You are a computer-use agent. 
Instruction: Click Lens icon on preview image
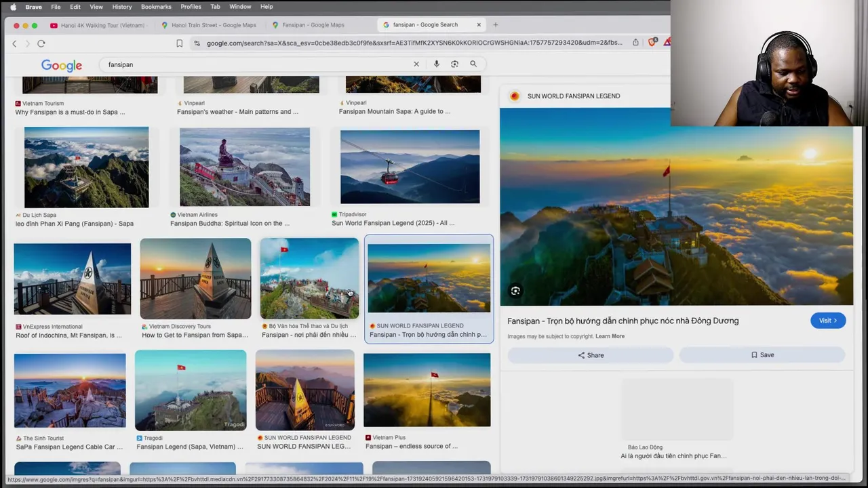point(515,291)
